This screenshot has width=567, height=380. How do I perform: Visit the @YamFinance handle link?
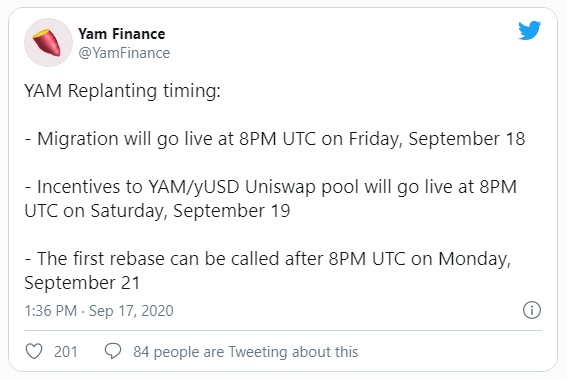pos(124,53)
